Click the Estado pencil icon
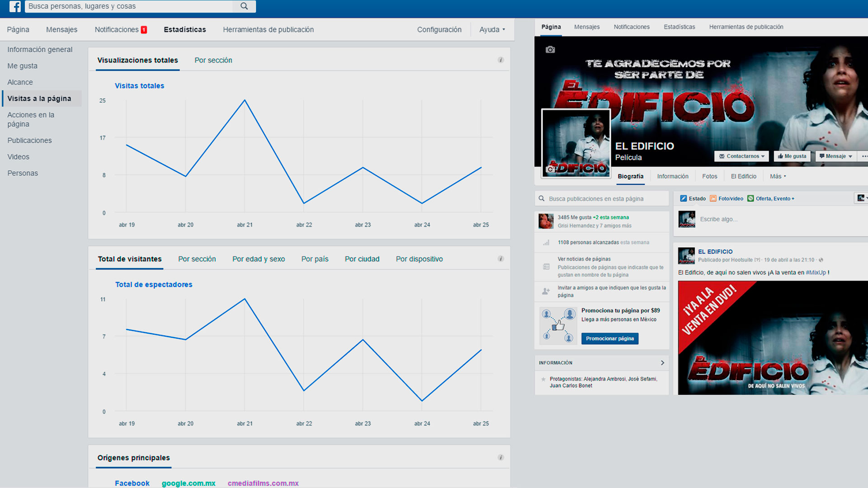This screenshot has width=868, height=488. (684, 198)
